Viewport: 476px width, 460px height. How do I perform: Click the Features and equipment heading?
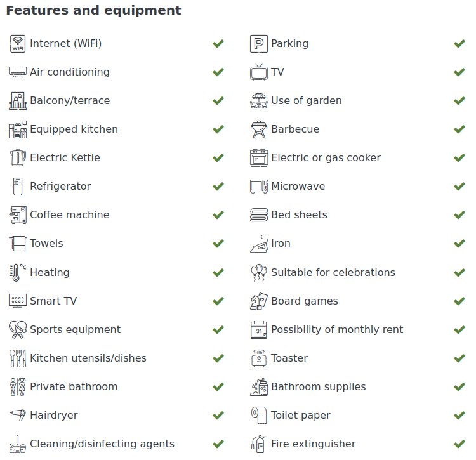point(93,11)
